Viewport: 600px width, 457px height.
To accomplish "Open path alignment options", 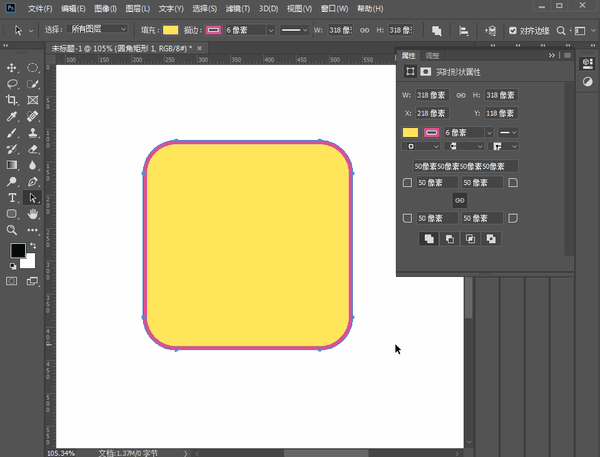I will tap(463, 31).
